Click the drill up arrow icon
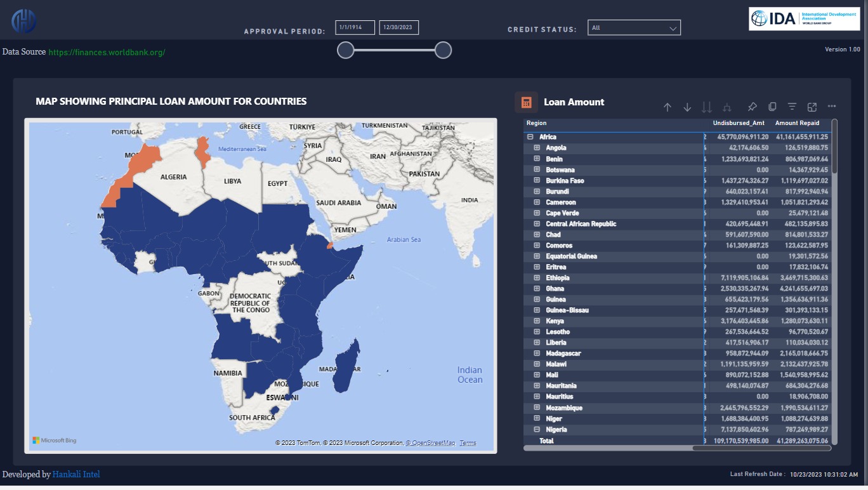The height and width of the screenshot is (490, 868). click(x=667, y=107)
